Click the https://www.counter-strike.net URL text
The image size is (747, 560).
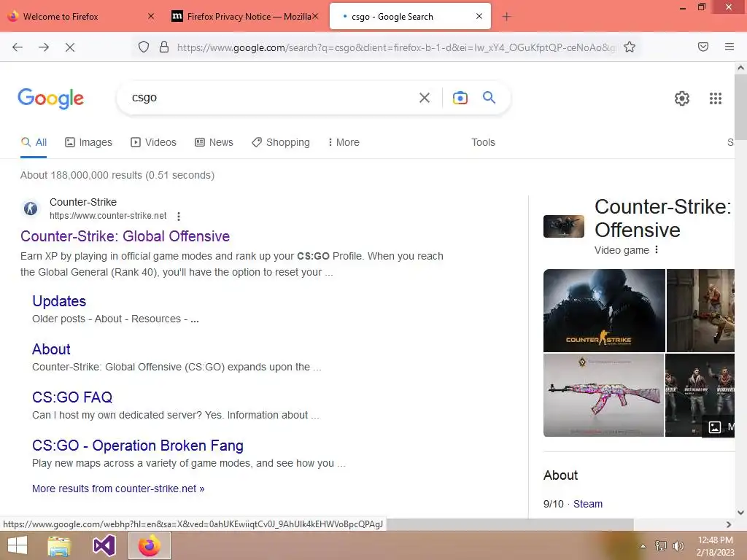(108, 216)
